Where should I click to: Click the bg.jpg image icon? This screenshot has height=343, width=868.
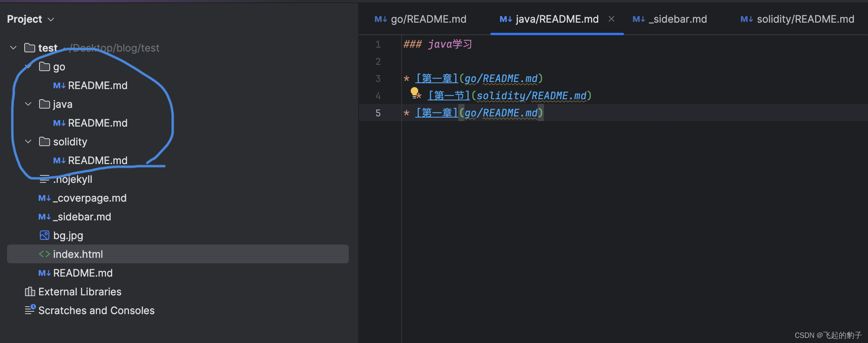click(45, 235)
